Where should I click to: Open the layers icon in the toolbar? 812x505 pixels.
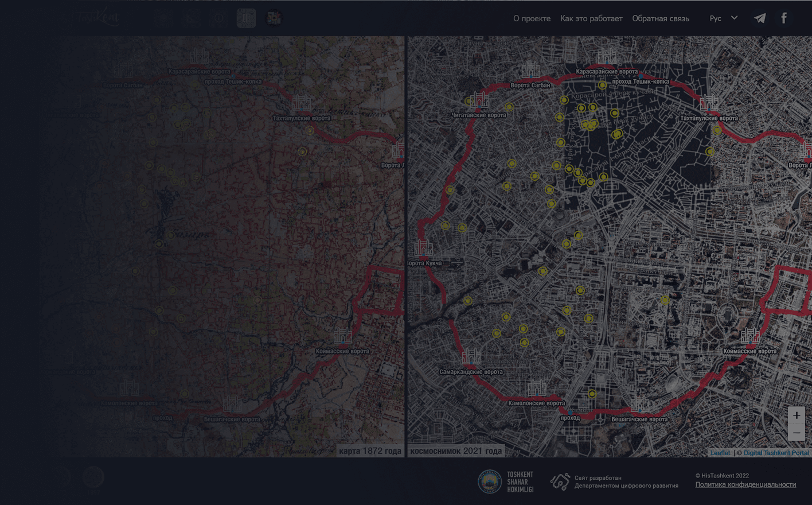coord(163,18)
